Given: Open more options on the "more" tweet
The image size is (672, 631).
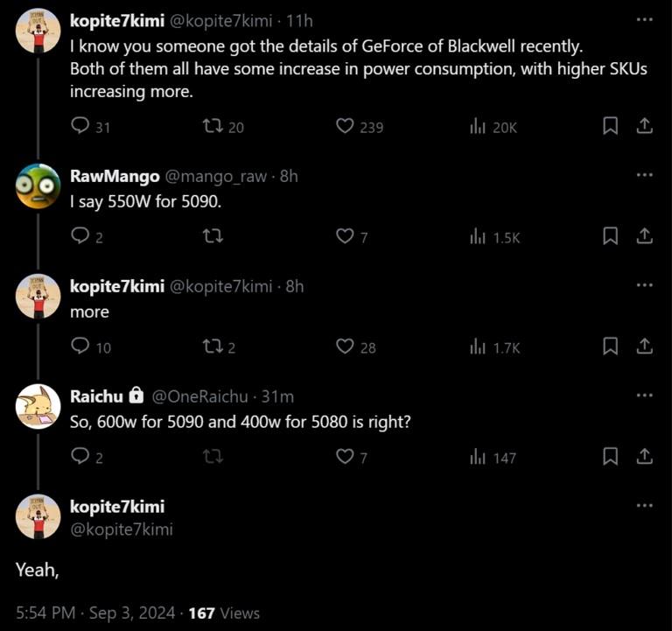Looking at the screenshot, I should (645, 285).
